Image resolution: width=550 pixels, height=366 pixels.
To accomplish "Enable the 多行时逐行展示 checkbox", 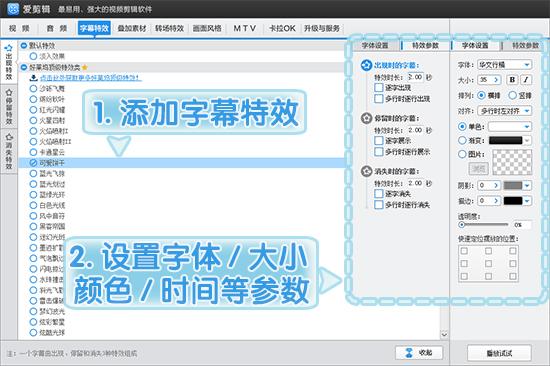I will click(x=379, y=152).
